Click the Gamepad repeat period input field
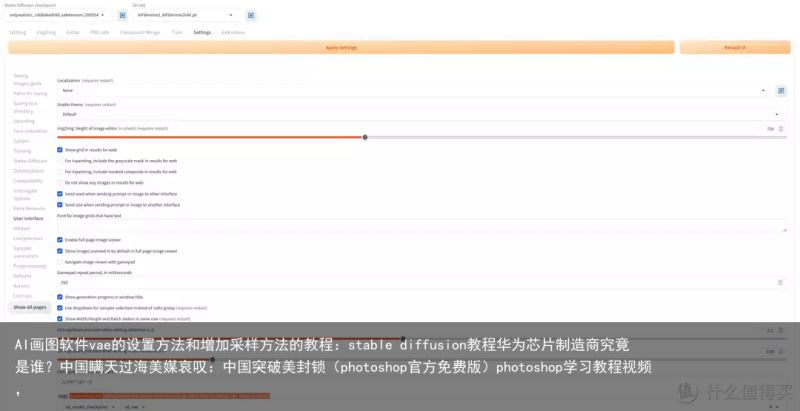Image resolution: width=800 pixels, height=411 pixels. coord(421,282)
